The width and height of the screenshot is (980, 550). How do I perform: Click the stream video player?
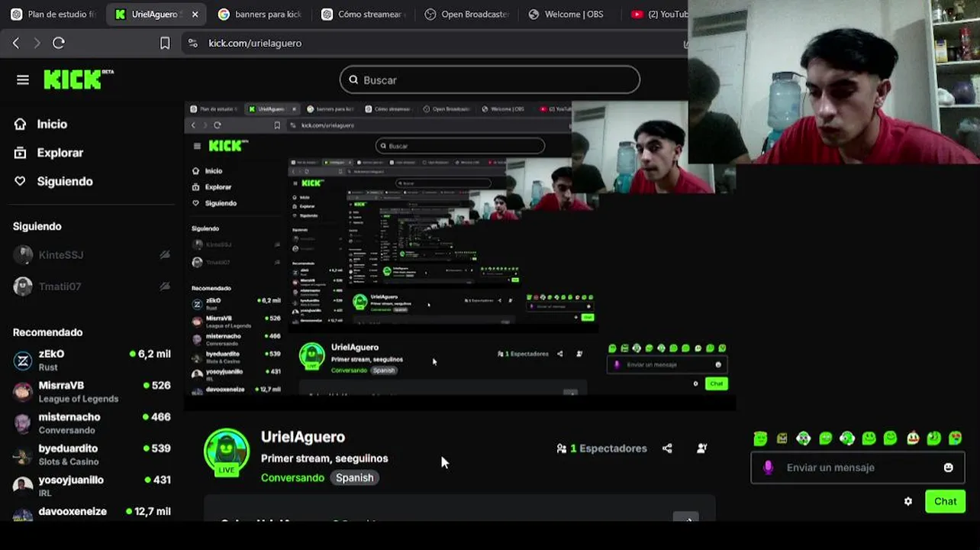click(460, 255)
